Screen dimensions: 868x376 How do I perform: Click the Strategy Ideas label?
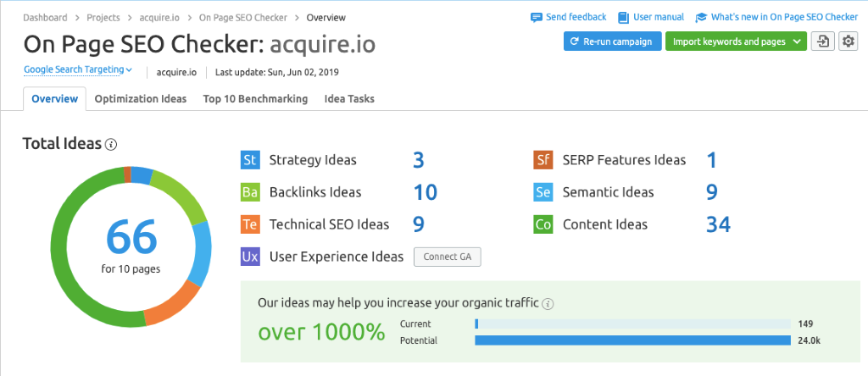(x=313, y=160)
